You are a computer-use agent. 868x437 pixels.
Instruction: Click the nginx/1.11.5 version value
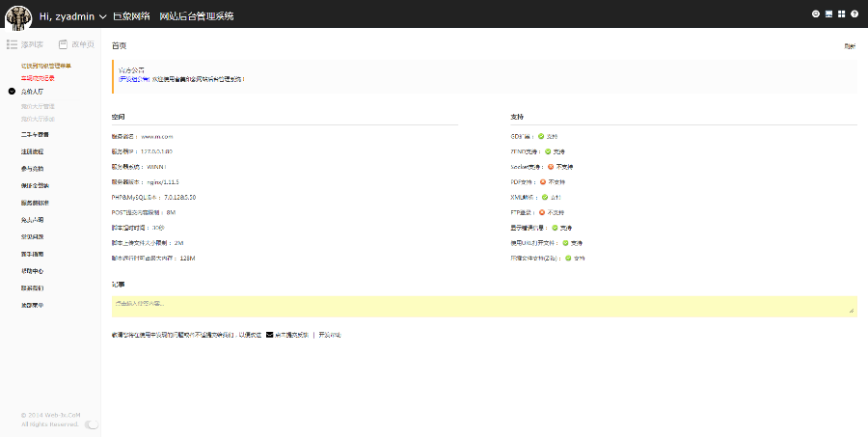click(x=163, y=181)
